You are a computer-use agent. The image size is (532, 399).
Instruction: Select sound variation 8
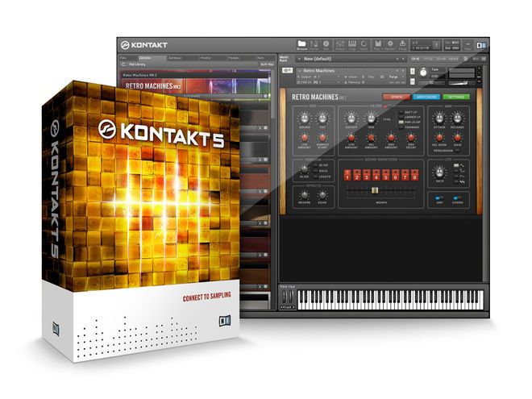click(414, 175)
